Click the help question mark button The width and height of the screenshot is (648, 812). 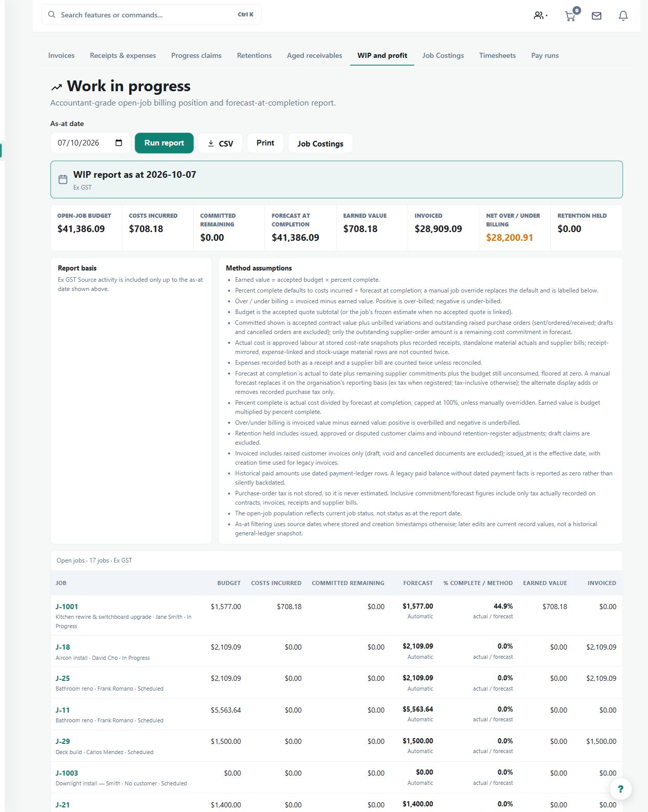621,789
